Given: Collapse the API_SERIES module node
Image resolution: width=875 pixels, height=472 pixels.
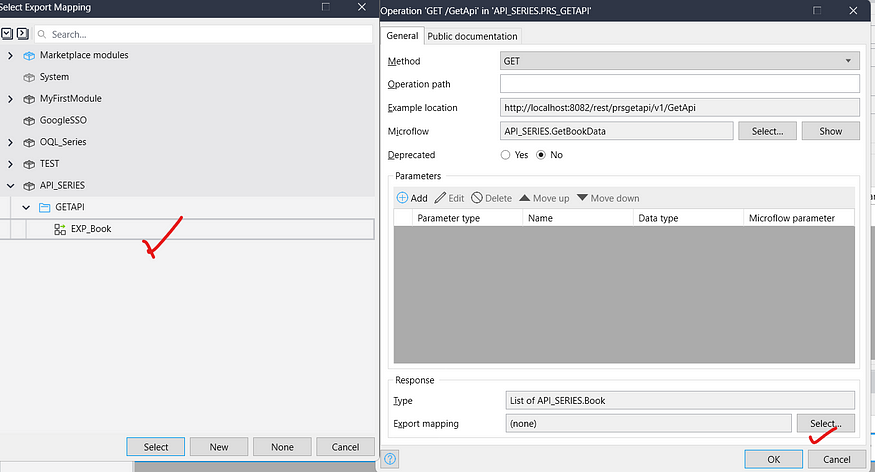Looking at the screenshot, I should [10, 185].
